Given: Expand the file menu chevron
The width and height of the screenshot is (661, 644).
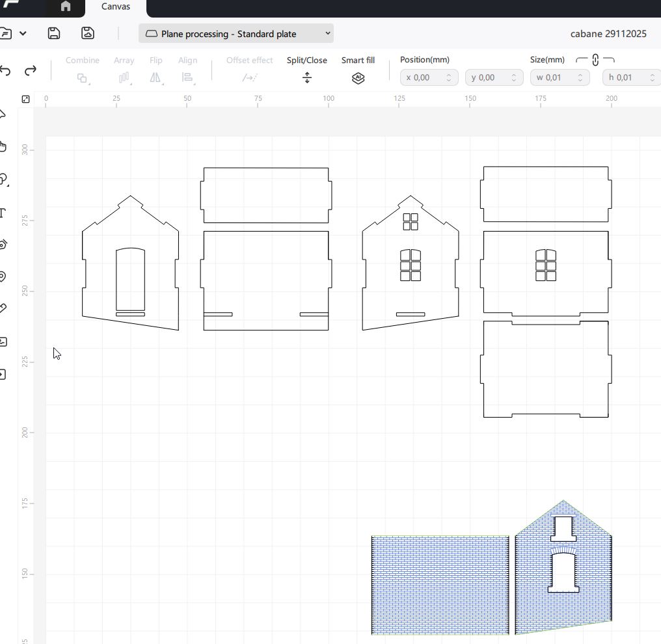Looking at the screenshot, I should [x=23, y=34].
